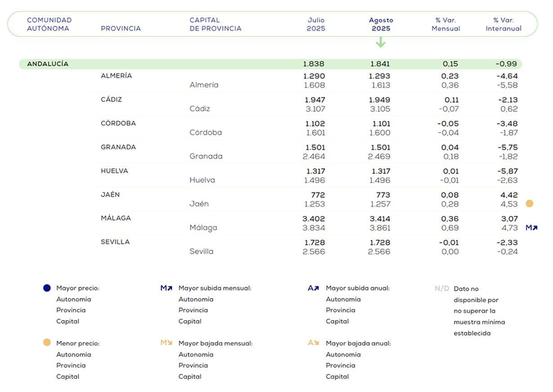This screenshot has height=392, width=553.
Task: Click the M↘ 'Mayor bajada mensual' legend icon
Action: coord(166,343)
